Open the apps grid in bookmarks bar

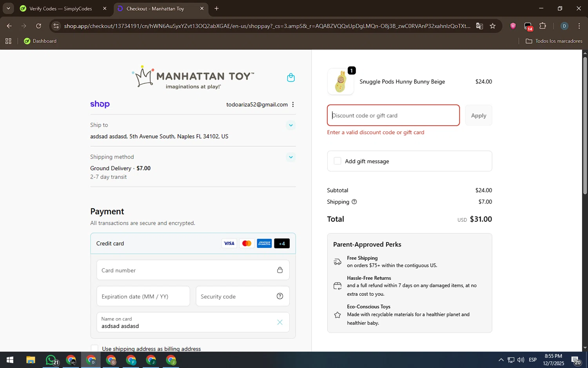pyautogui.click(x=8, y=41)
